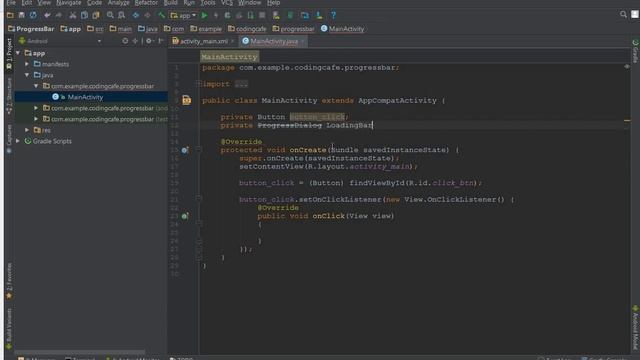The width and height of the screenshot is (640, 360).
Task: Expand the folded import block
Action: pos(199,84)
